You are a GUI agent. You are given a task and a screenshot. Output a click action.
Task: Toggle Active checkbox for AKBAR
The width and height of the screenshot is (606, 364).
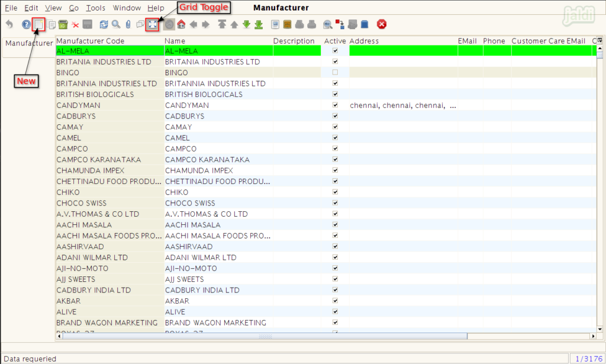[335, 300]
